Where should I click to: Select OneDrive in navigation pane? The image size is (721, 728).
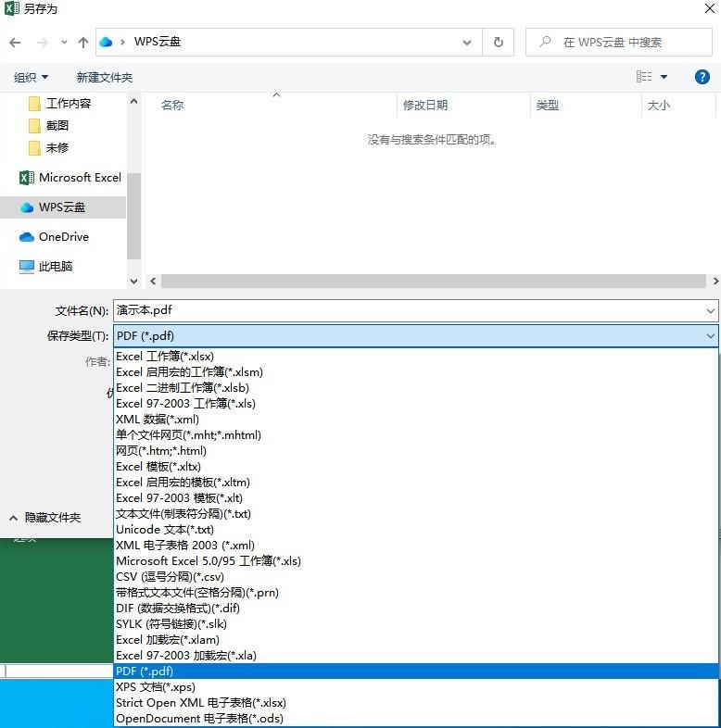[x=55, y=237]
